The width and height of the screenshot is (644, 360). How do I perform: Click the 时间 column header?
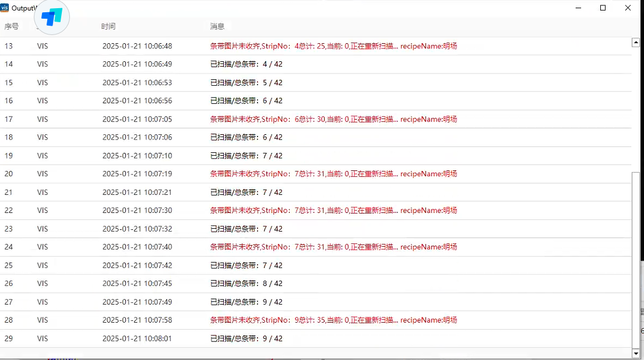(x=108, y=26)
